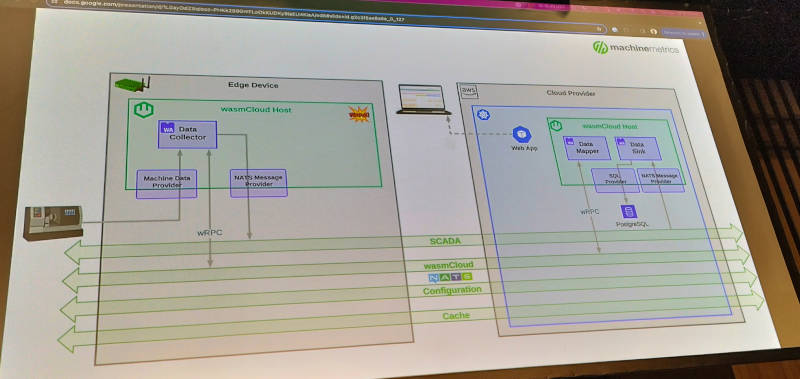Image resolution: width=800 pixels, height=379 pixels.
Task: Select the Data Collector component box
Action: (187, 135)
